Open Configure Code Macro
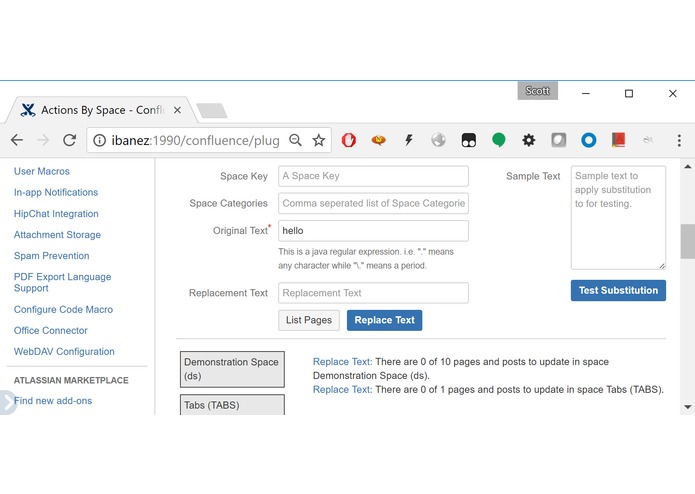 pyautogui.click(x=63, y=309)
